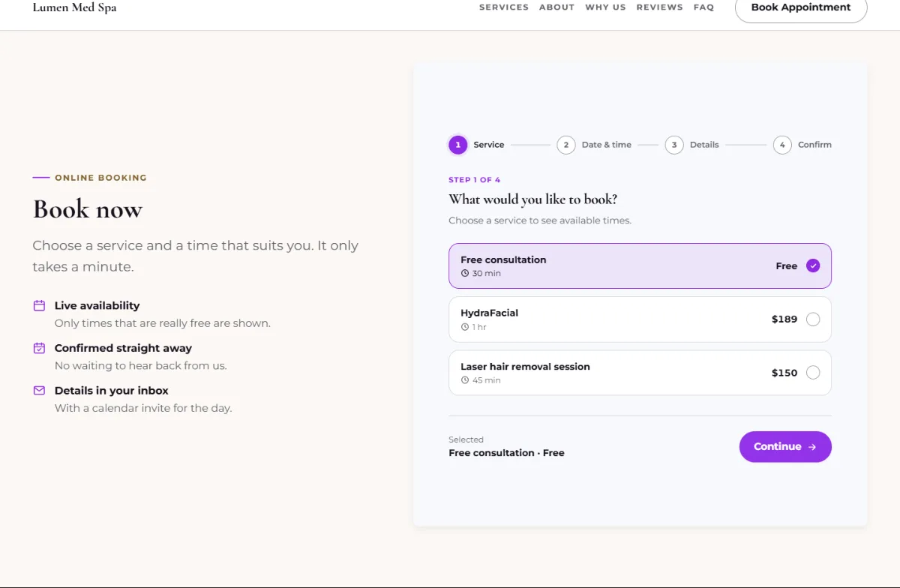Click the Book Appointment button
The width and height of the screenshot is (900, 588).
coord(801,7)
